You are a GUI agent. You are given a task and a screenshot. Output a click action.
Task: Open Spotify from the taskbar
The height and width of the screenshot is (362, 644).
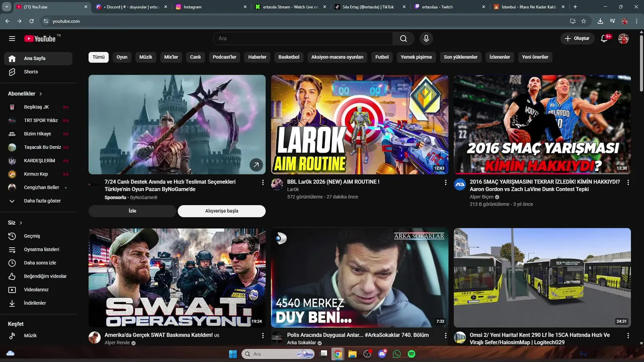point(412,354)
